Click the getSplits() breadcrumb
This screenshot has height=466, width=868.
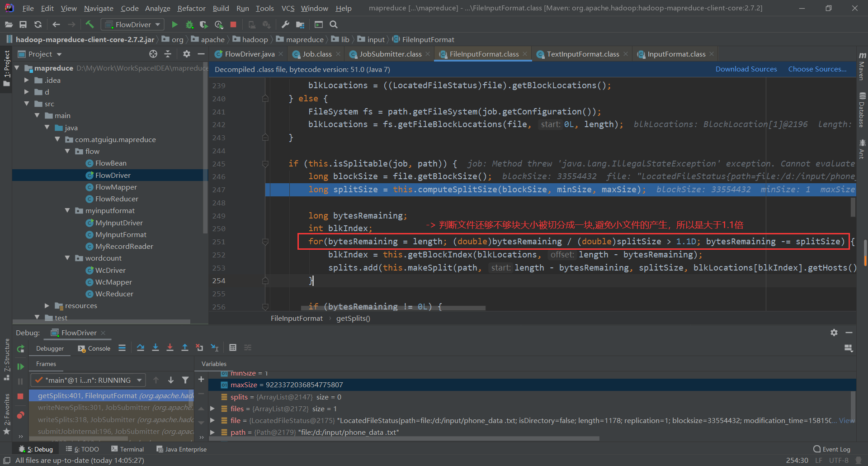point(353,318)
